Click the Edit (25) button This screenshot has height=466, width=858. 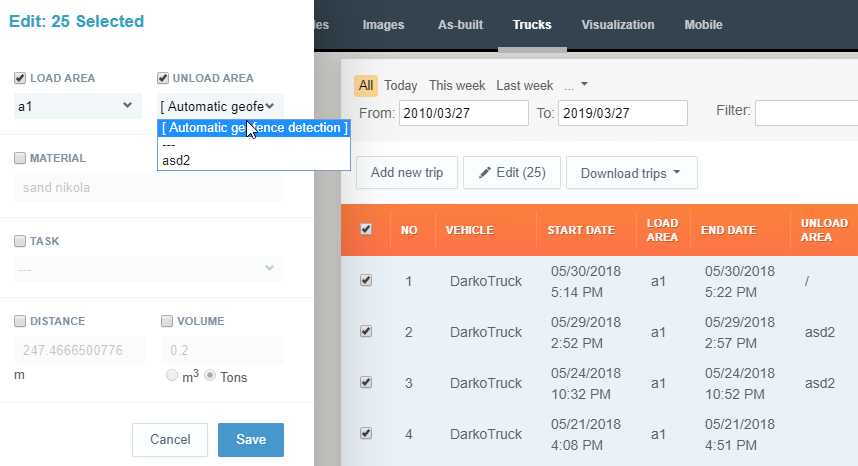click(x=512, y=173)
